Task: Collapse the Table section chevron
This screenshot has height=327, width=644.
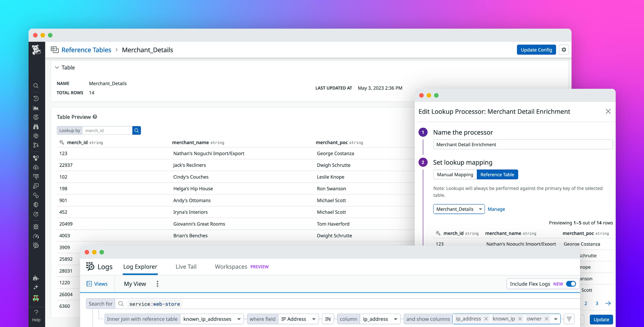Action: point(57,67)
